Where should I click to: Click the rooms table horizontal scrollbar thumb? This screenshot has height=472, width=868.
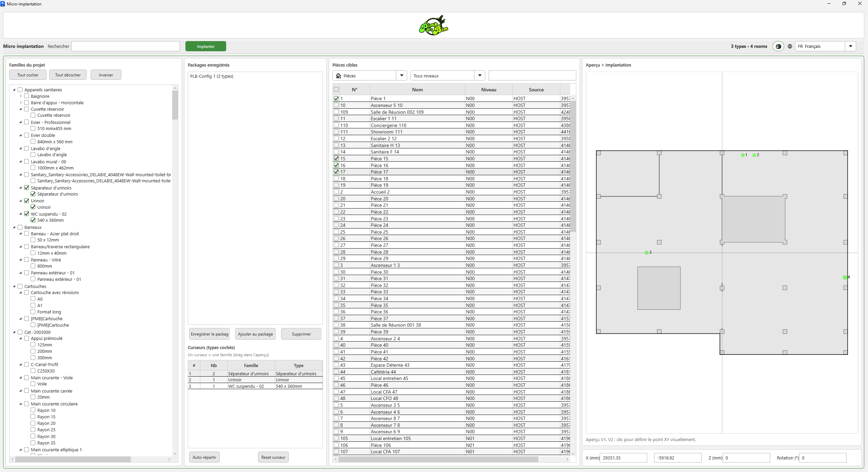[x=438, y=459]
